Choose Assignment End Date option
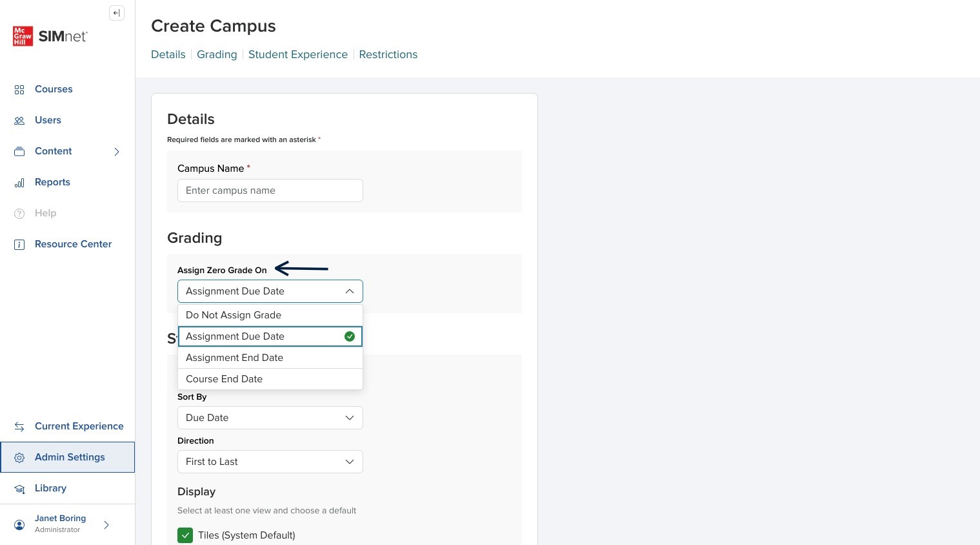The width and height of the screenshot is (980, 545). [270, 358]
